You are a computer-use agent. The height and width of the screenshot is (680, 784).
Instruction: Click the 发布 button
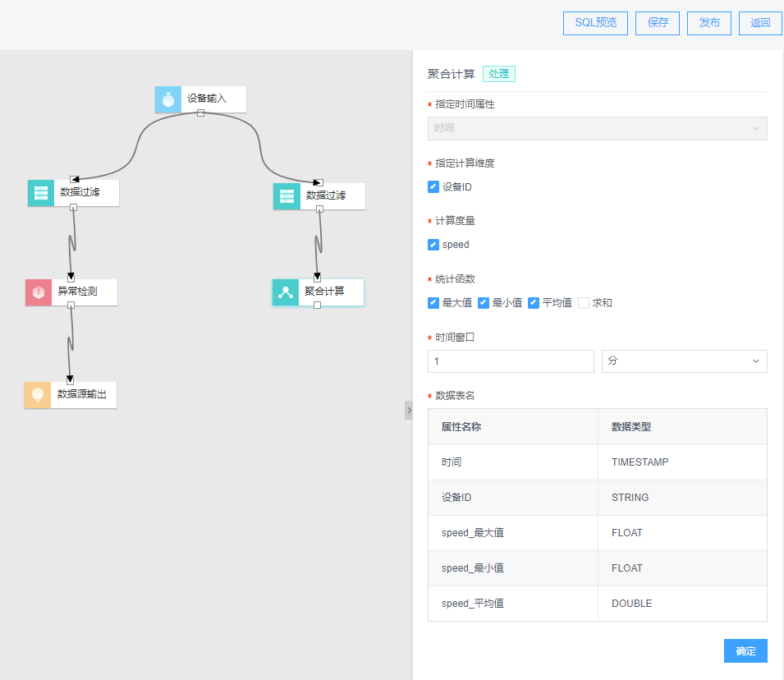pos(709,23)
